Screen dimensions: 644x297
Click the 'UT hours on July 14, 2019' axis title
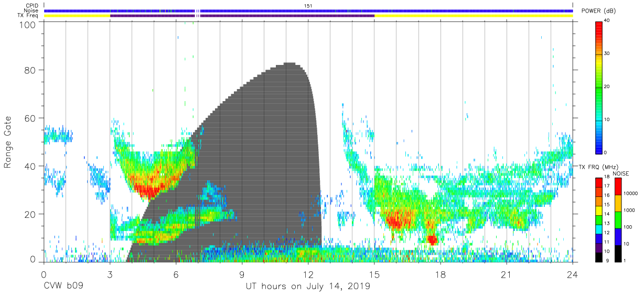click(x=308, y=287)
